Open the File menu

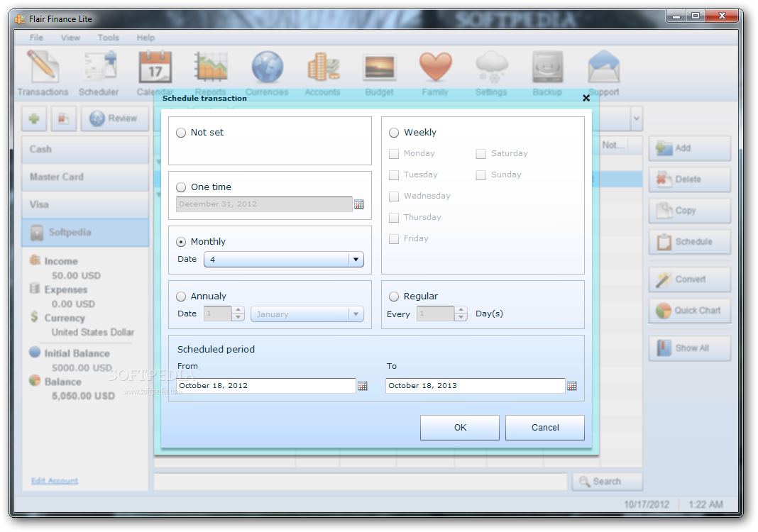[36, 38]
